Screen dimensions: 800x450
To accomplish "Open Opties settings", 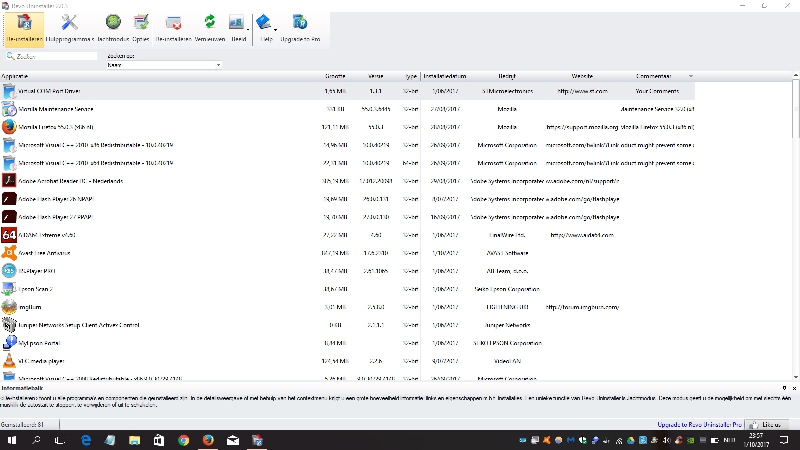I will click(x=141, y=29).
